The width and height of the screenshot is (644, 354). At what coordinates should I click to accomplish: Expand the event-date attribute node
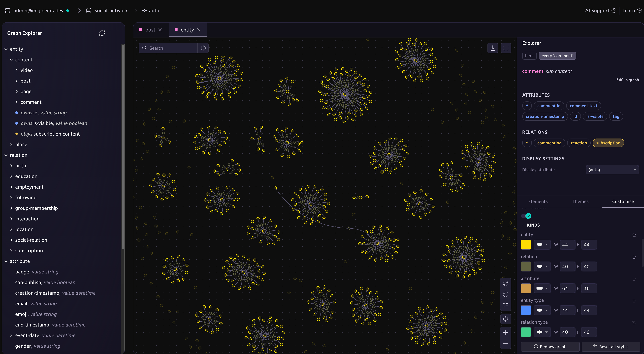pyautogui.click(x=11, y=335)
